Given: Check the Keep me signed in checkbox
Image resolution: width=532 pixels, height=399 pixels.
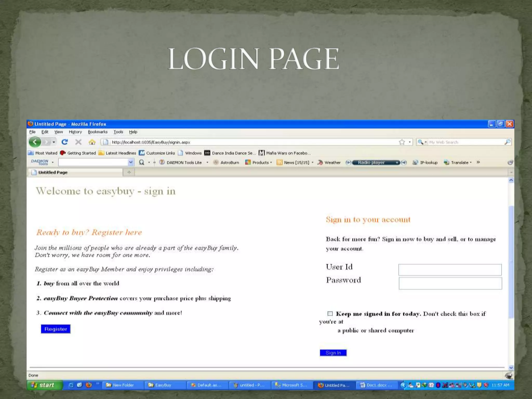Looking at the screenshot, I should [x=330, y=314].
